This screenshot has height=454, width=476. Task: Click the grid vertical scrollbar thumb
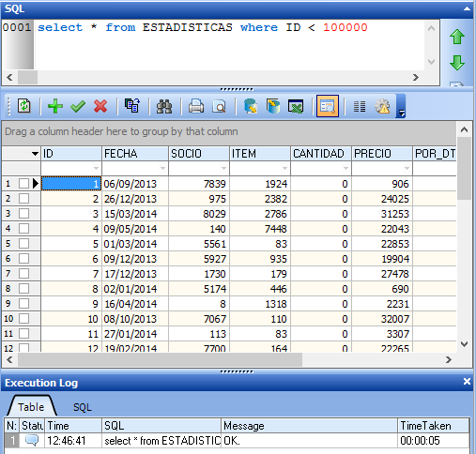(464, 168)
